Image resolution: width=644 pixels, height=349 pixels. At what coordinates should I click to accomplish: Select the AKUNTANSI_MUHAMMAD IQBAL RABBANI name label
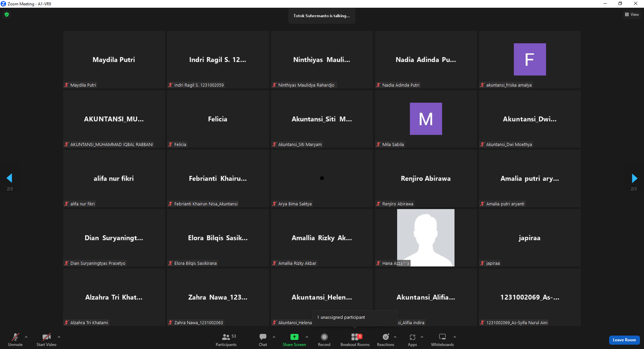(112, 145)
